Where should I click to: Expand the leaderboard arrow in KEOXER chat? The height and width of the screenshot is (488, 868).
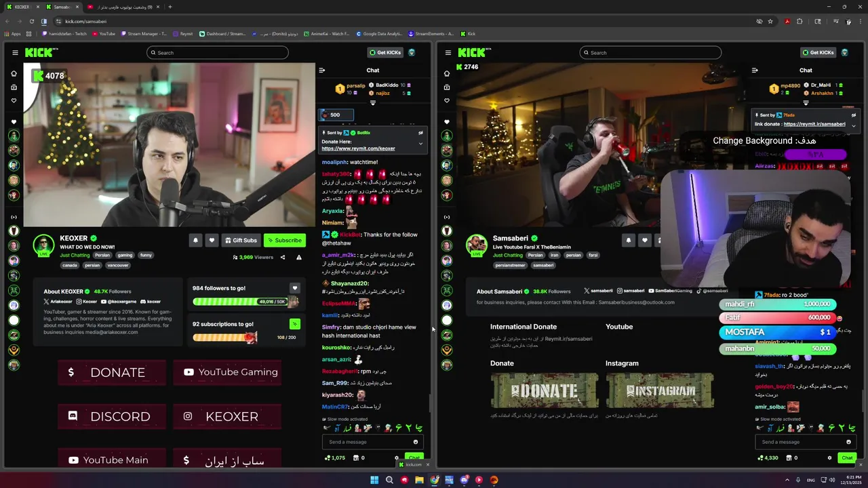click(x=372, y=102)
